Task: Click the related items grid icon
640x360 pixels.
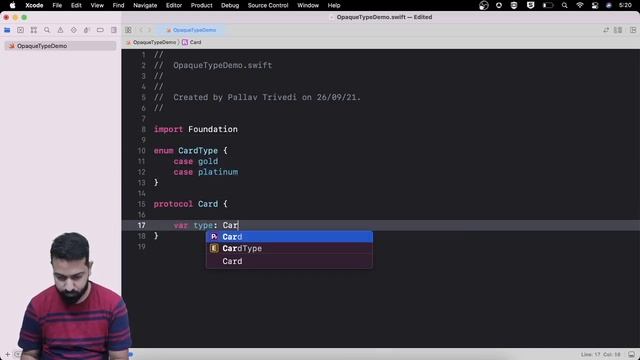Action: (128, 30)
